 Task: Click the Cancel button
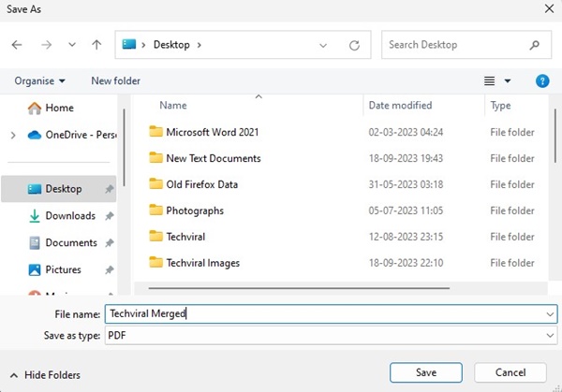[510, 372]
